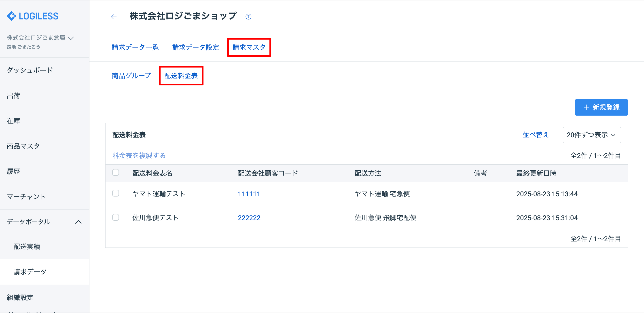The width and height of the screenshot is (644, 313).
Task: Switch to the 請求データ一覧 tab
Action: 135,47
